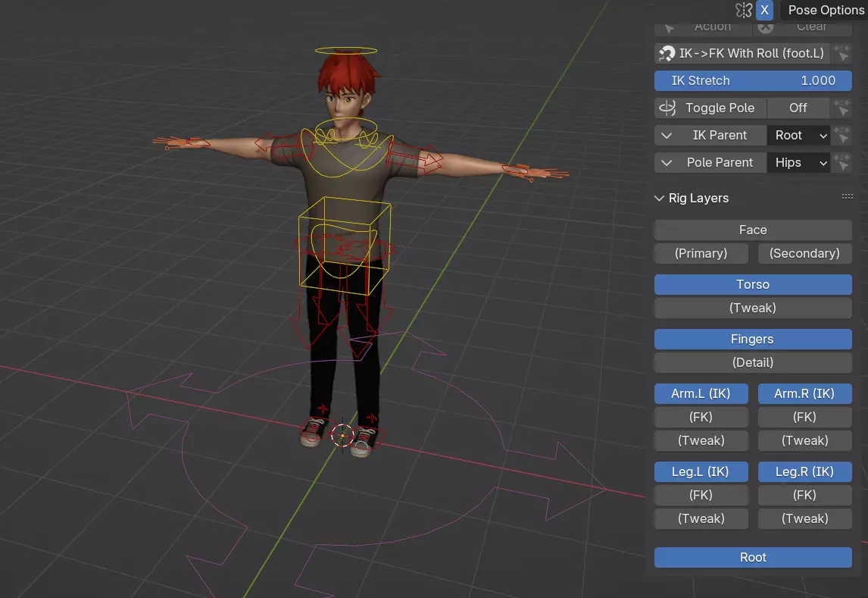Click the butterfly mirror icon beside X
The image size is (868, 598).
click(x=744, y=10)
